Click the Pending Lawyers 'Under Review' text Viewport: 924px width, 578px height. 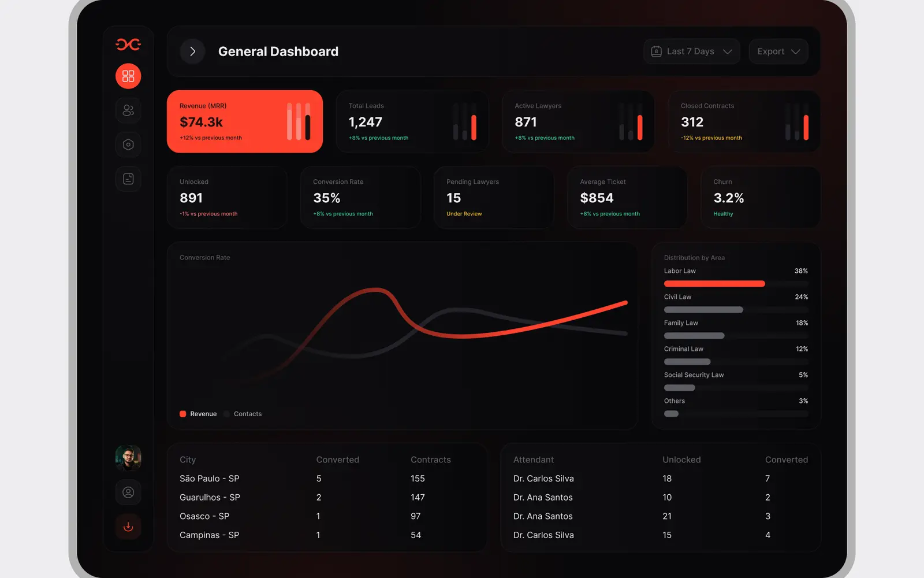point(464,214)
